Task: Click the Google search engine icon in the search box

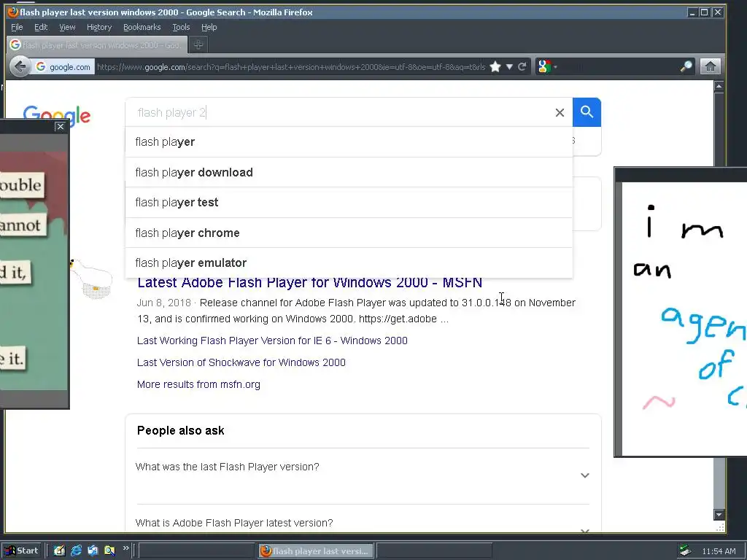Action: [544, 66]
